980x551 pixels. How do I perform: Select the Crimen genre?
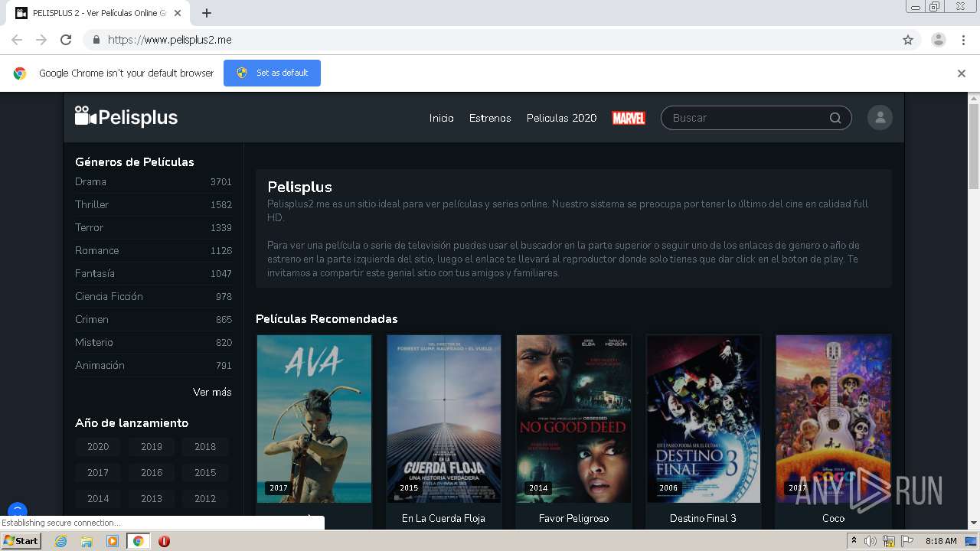[x=153, y=319]
